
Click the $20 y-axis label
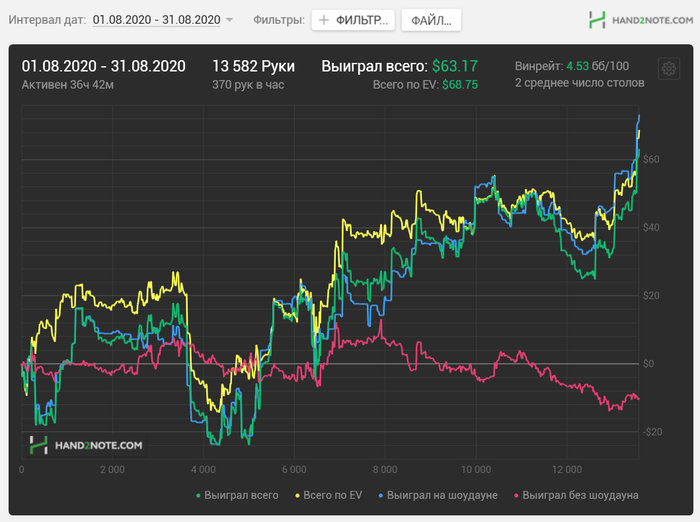click(651, 296)
